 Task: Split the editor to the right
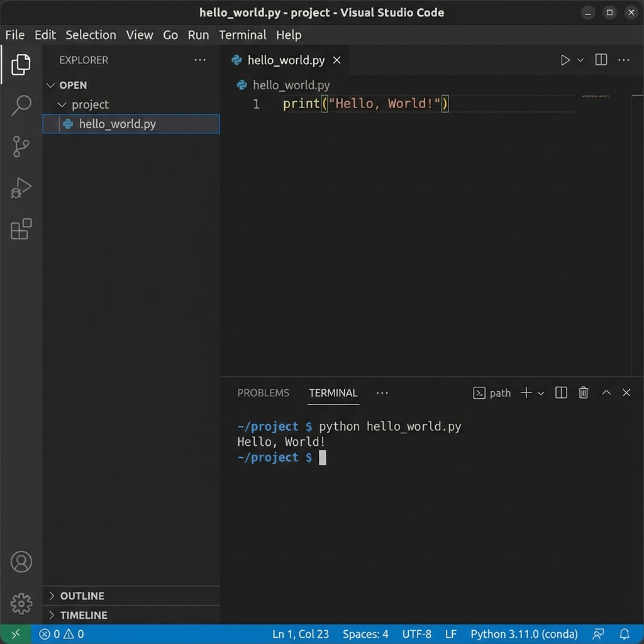click(601, 60)
